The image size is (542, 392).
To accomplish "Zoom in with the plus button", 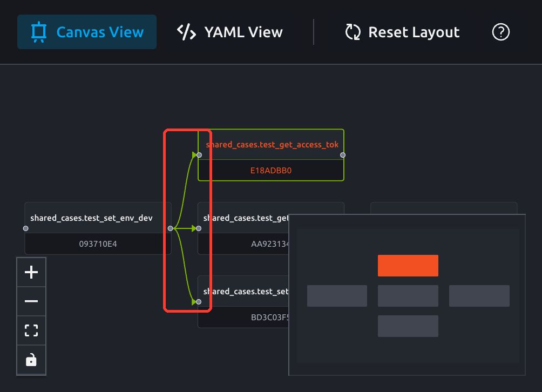I will [x=31, y=272].
